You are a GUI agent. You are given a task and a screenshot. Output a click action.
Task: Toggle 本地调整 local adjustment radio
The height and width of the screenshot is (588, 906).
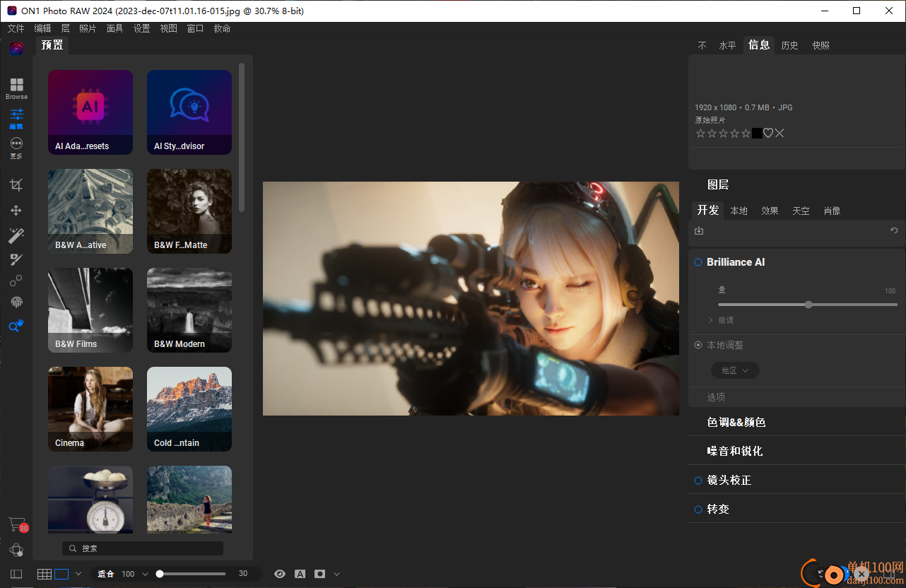click(x=698, y=345)
